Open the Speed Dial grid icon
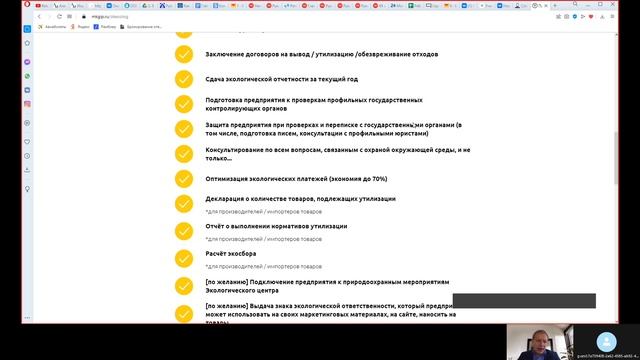The height and width of the screenshot is (360, 640). coord(69,17)
